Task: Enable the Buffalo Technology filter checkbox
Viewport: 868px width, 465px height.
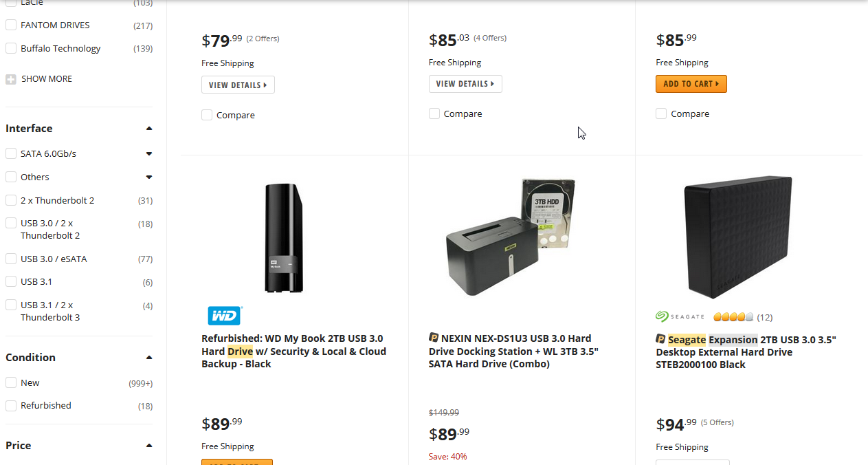Action: (11, 48)
